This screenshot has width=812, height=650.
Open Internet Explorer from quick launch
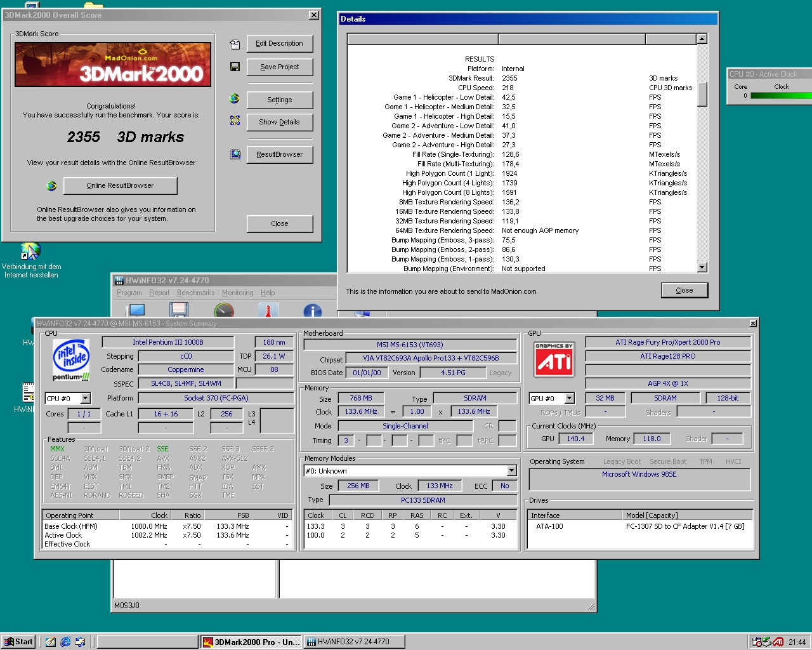[65, 642]
